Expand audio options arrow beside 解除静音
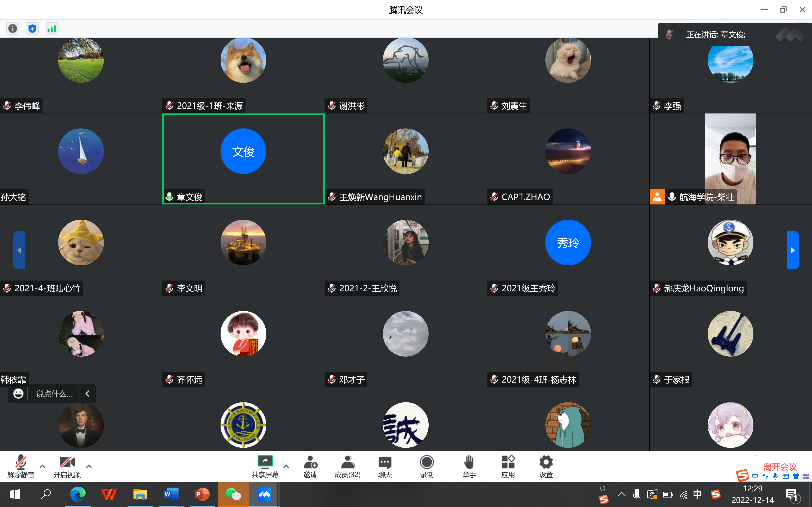Viewport: 812px width, 507px height. click(43, 466)
